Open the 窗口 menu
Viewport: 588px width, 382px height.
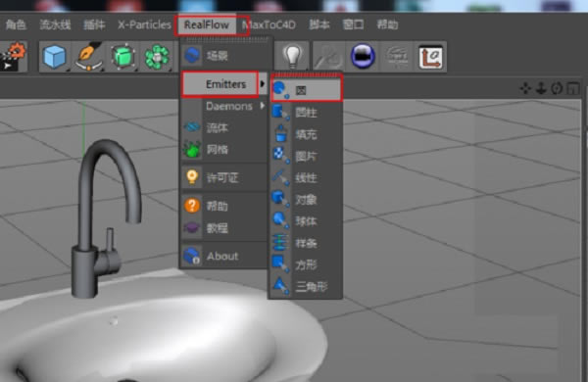353,24
